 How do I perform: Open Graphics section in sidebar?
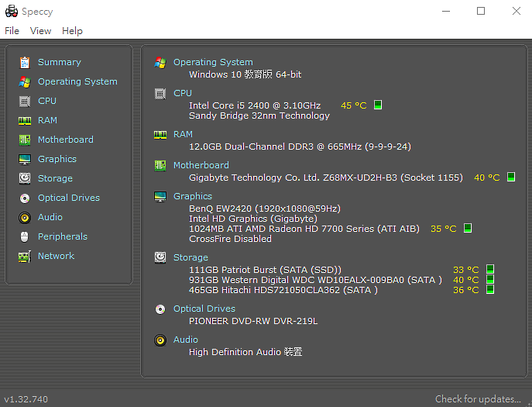57,159
